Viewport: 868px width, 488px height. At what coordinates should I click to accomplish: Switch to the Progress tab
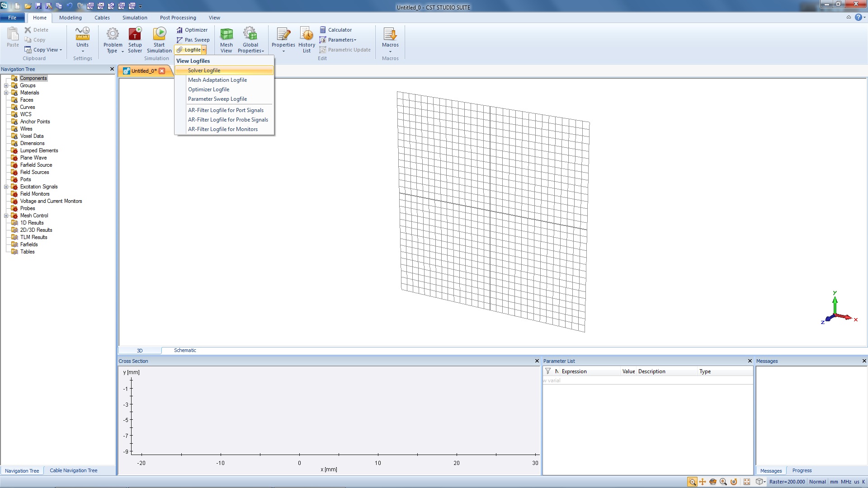802,470
